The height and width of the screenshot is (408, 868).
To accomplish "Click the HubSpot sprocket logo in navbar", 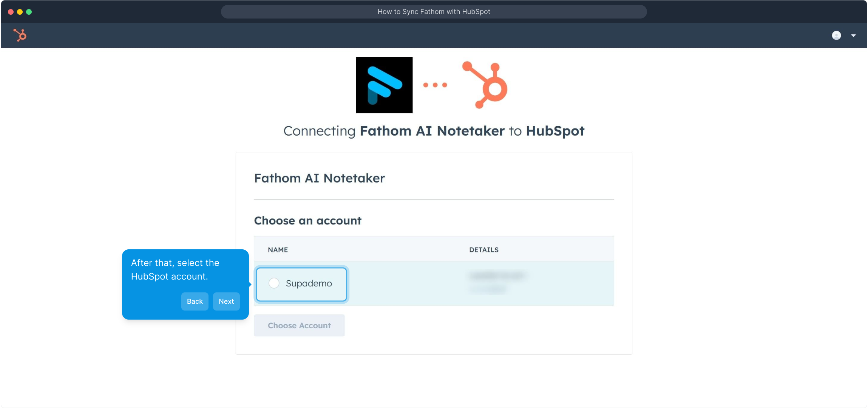I will pyautogui.click(x=20, y=35).
